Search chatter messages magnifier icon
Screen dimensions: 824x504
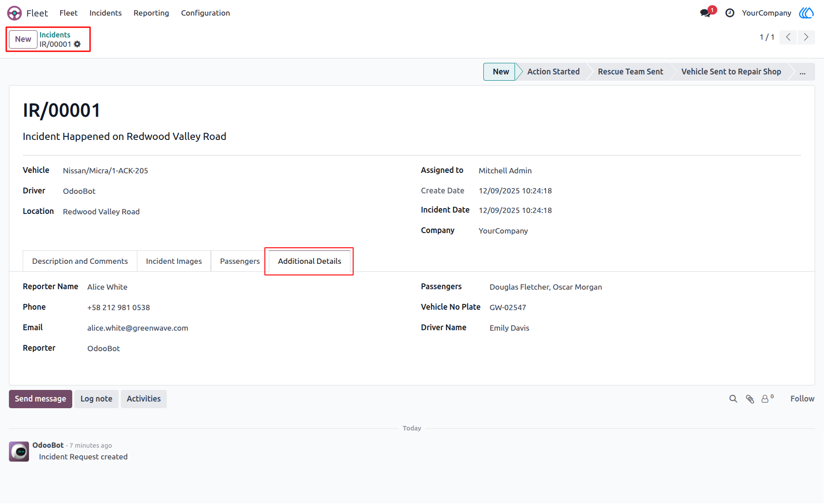pos(733,399)
